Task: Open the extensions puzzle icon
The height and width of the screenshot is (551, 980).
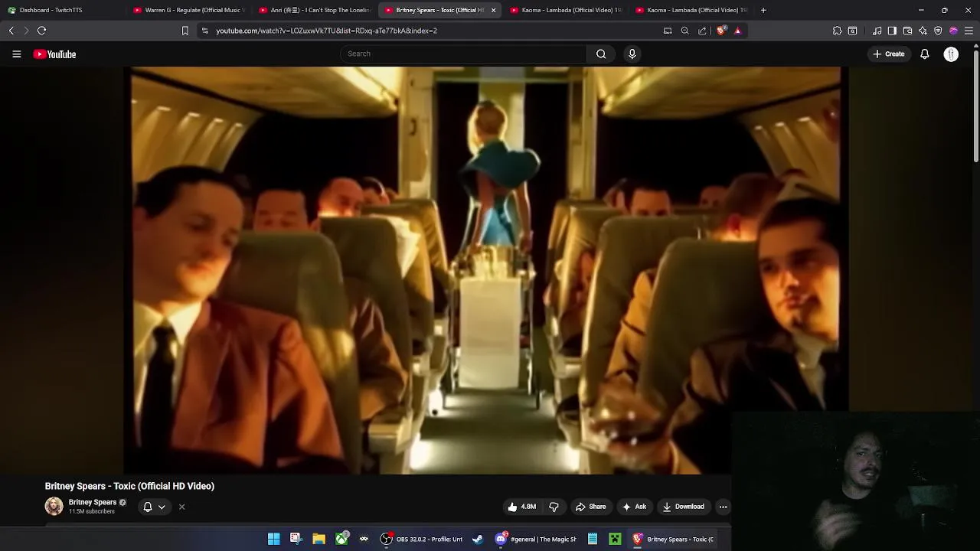Action: point(837,31)
